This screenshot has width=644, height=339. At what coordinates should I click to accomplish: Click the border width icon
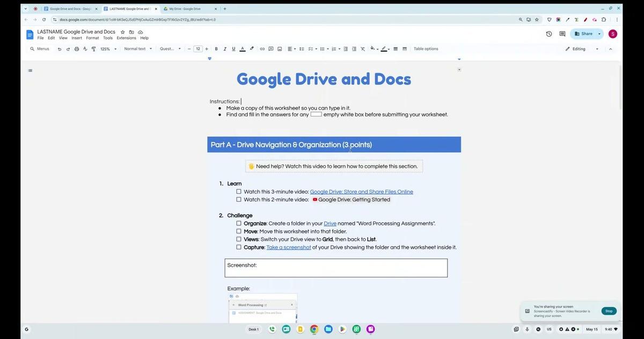coord(396,49)
